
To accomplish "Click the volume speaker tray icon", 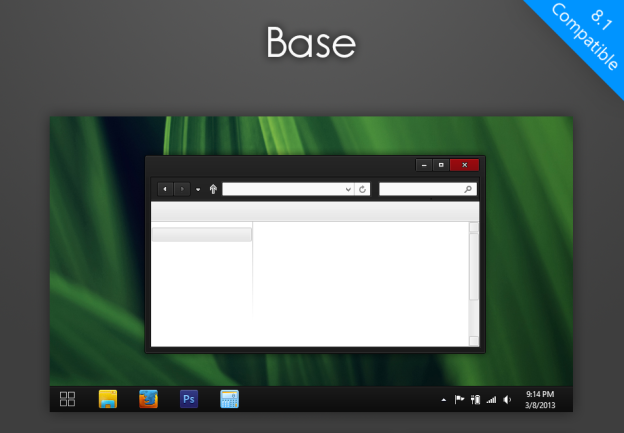I will [x=507, y=400].
